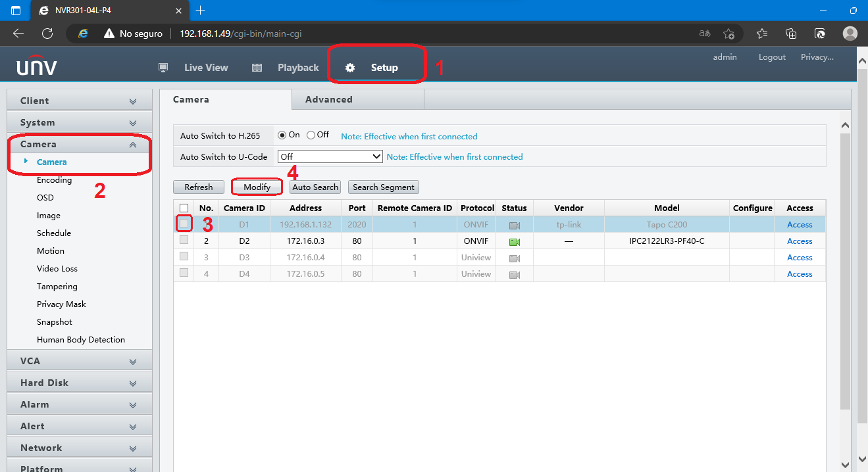Open the Encoding menu item
The height and width of the screenshot is (472, 868).
click(54, 180)
